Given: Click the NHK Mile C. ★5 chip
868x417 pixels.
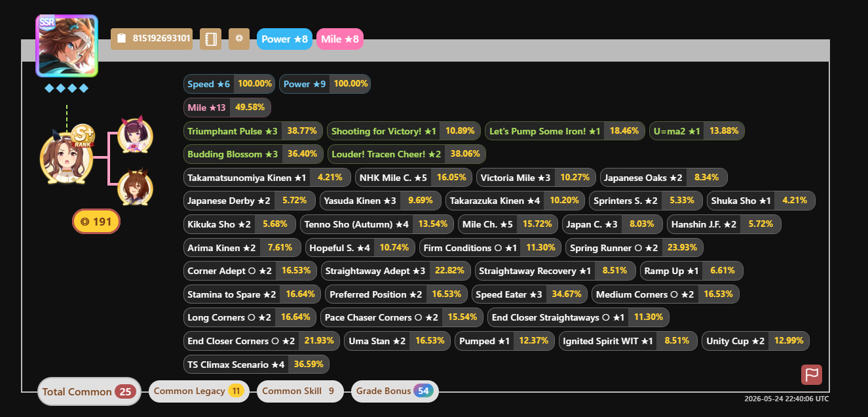Looking at the screenshot, I should pyautogui.click(x=413, y=178).
